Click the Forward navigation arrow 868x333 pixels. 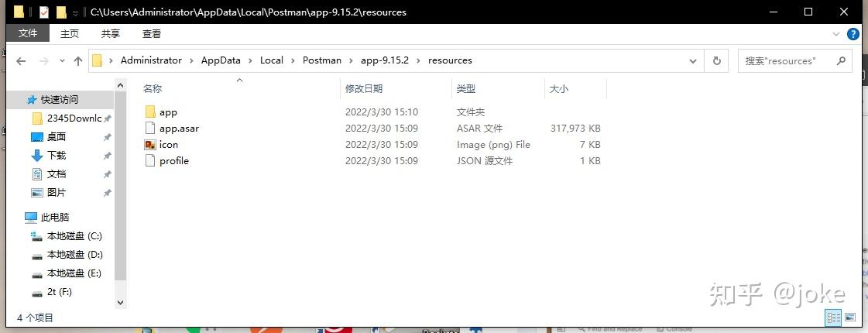(x=43, y=61)
